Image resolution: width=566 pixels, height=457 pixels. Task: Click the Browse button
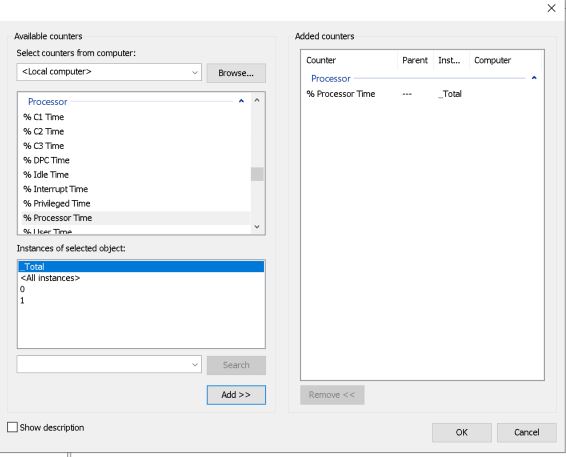pyautogui.click(x=236, y=73)
